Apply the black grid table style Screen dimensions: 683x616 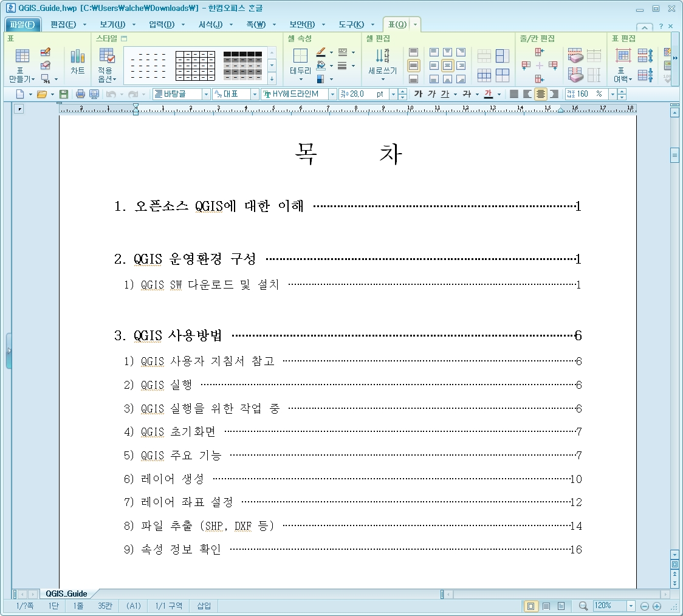tap(195, 66)
